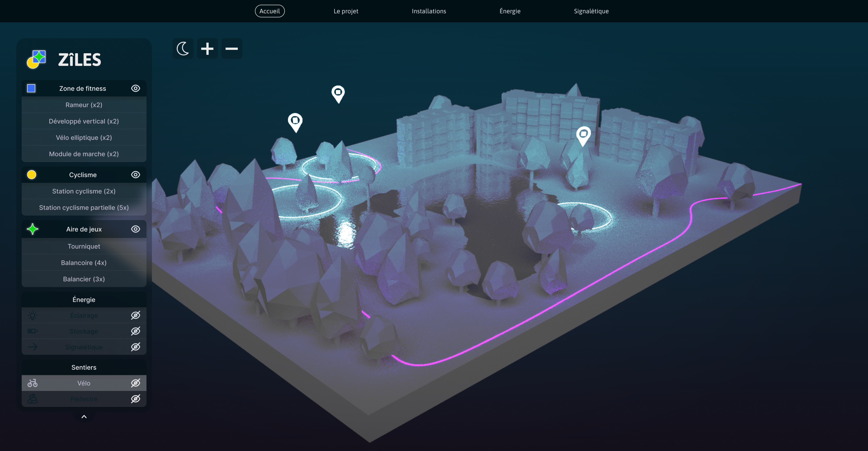Show the Vélo path with eye icon
The width and height of the screenshot is (868, 451).
[135, 383]
